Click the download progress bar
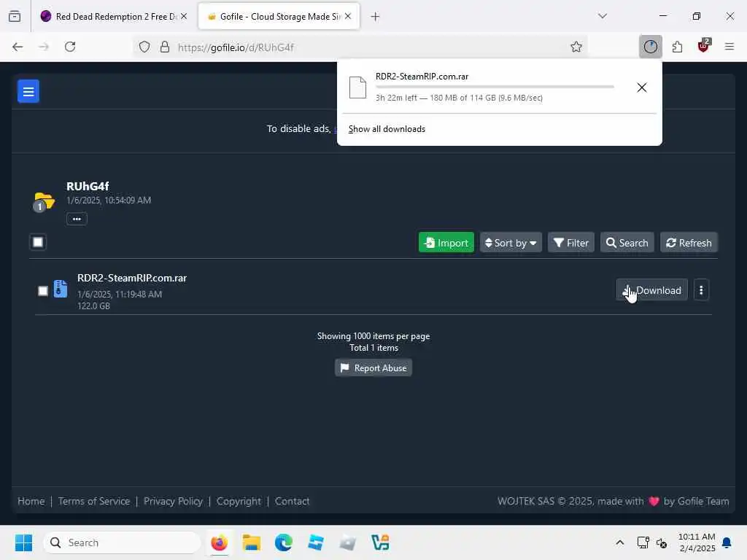 (x=495, y=87)
